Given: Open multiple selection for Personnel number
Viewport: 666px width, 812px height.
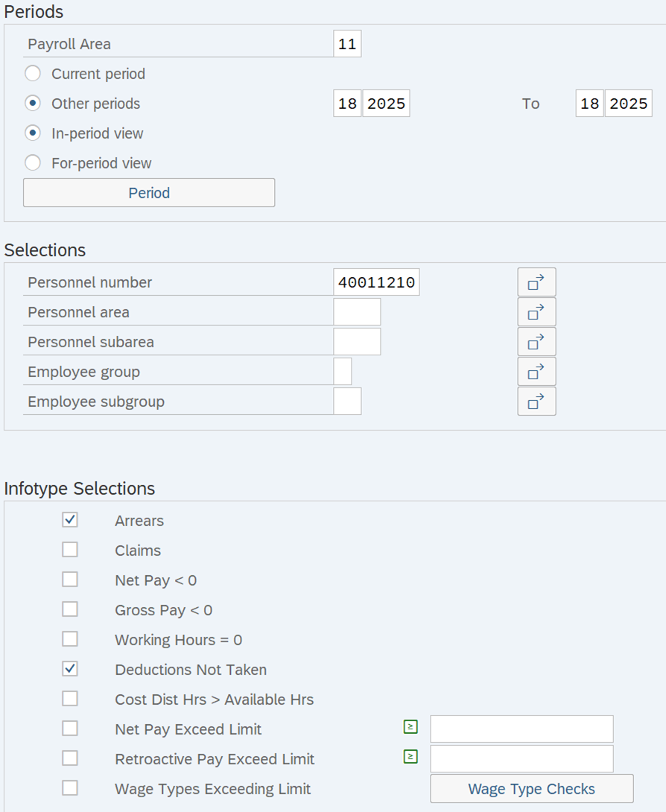Looking at the screenshot, I should coord(536,282).
